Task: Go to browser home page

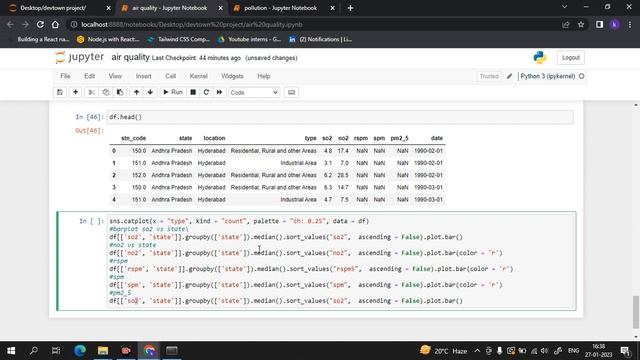Action: tap(55, 24)
